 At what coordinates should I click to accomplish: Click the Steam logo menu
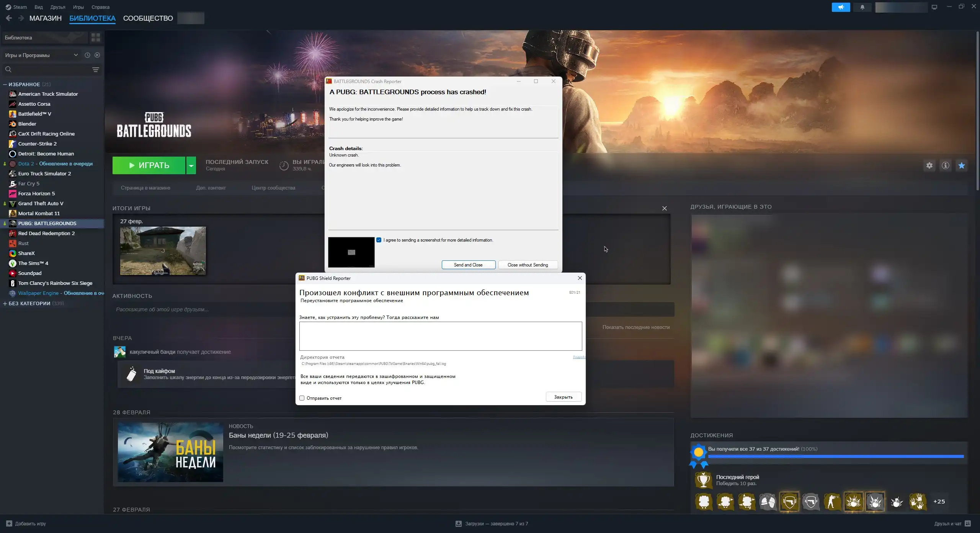[16, 7]
